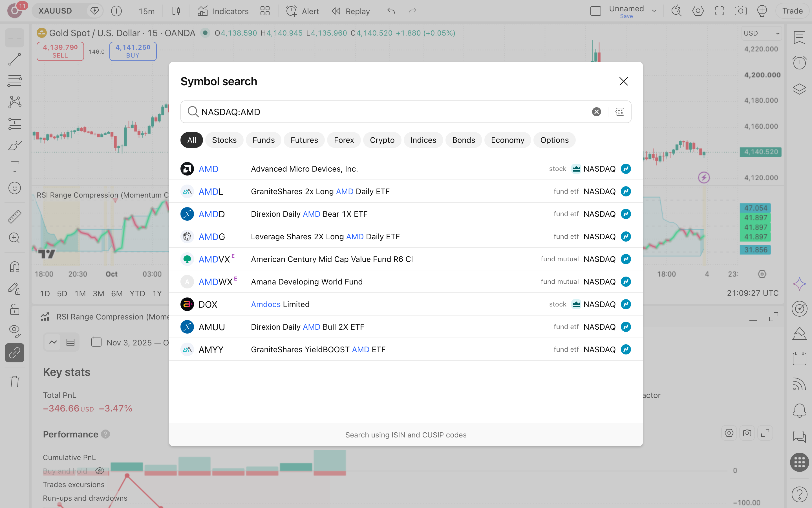Filter results by Options tab
The image size is (812, 508).
[554, 140]
